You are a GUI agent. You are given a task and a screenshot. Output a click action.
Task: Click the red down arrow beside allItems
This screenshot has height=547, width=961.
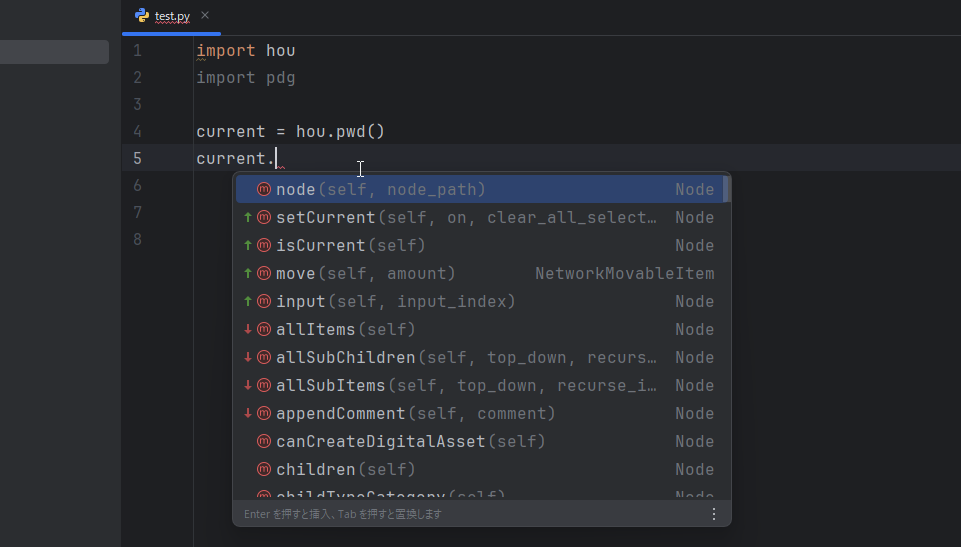coord(248,330)
